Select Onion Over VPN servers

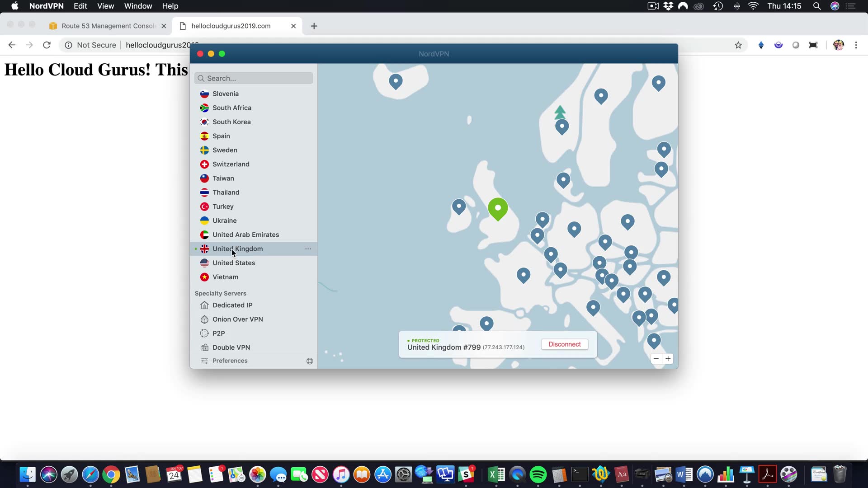[x=237, y=319]
